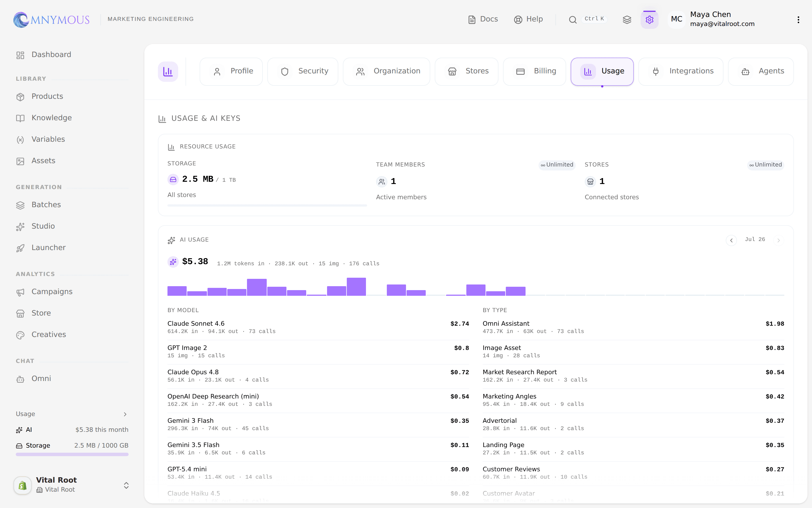Open Assets in sidebar
Screen dimensions: 812x508
pyautogui.click(x=72, y=161)
